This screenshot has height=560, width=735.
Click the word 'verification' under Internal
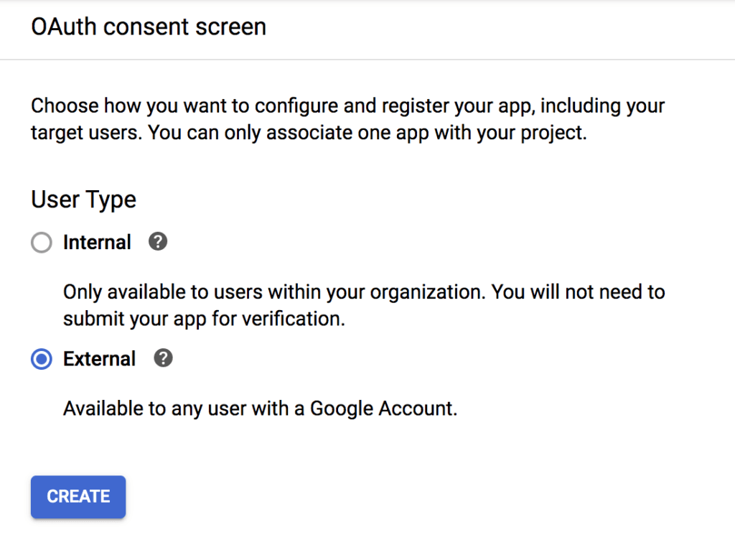point(296,319)
